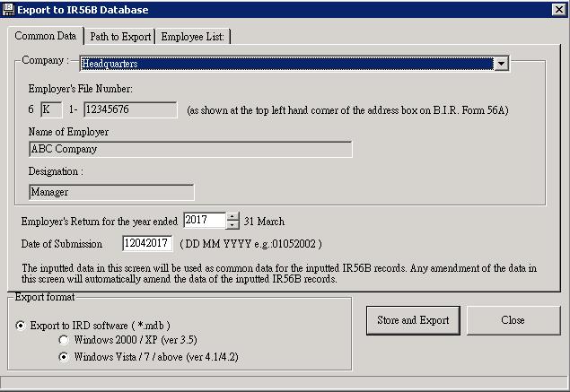Click the B.I.R. Form 56A note text
Screen dimensions: 570x392
(x=347, y=110)
